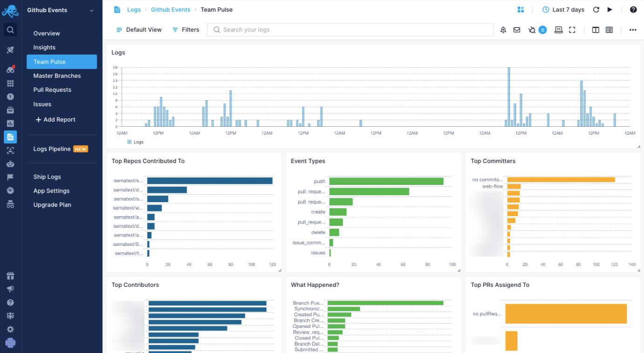The image size is (644, 353).
Task: Open the flag icon in left rail
Action: click(10, 177)
